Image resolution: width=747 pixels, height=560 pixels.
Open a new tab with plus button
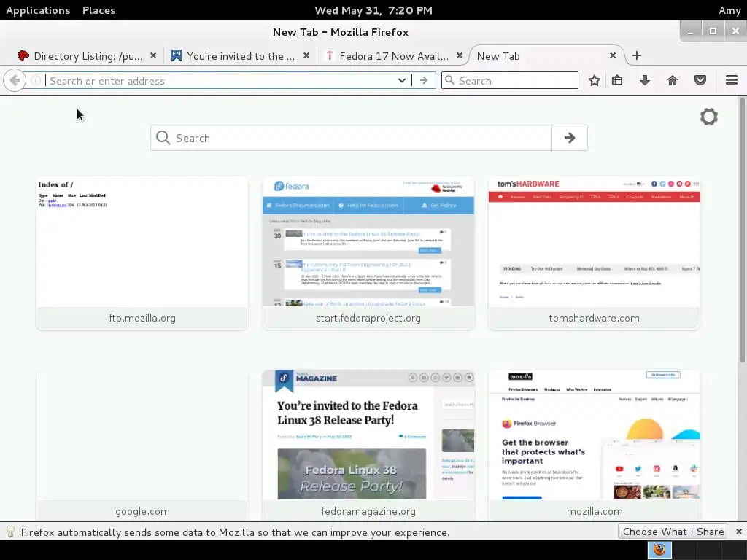coord(636,55)
